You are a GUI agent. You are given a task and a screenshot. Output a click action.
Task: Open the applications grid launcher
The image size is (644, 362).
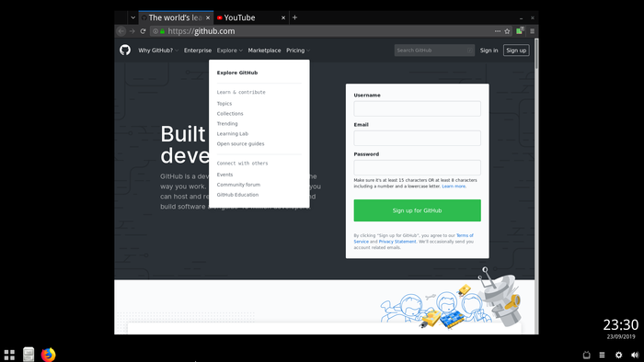click(x=9, y=355)
